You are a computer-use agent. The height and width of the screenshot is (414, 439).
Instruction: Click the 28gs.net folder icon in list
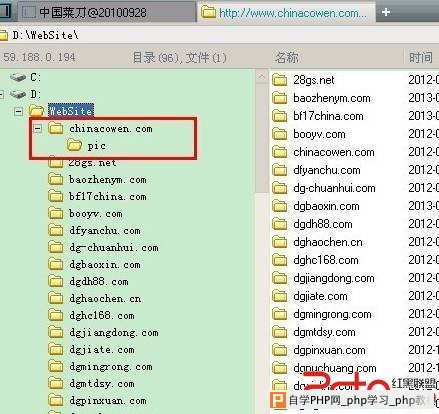(279, 80)
